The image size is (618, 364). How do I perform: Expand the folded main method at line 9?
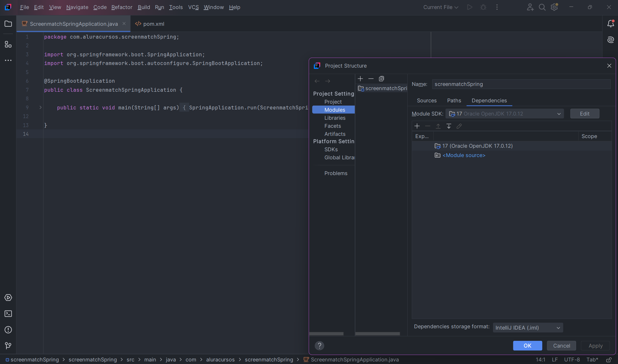tap(41, 107)
